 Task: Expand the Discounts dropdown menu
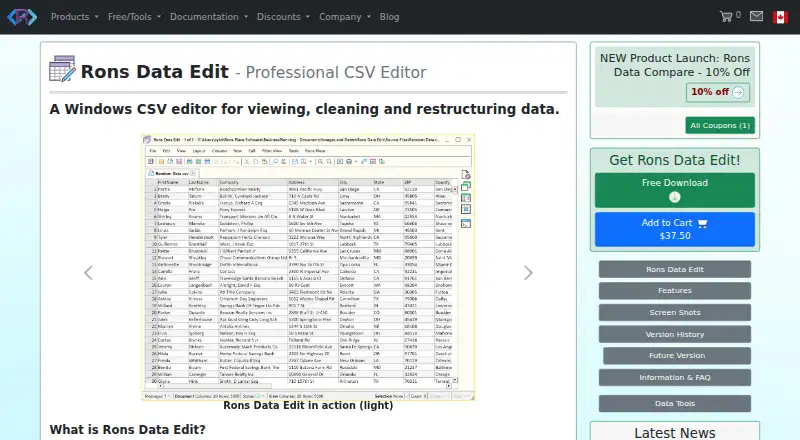click(x=283, y=17)
